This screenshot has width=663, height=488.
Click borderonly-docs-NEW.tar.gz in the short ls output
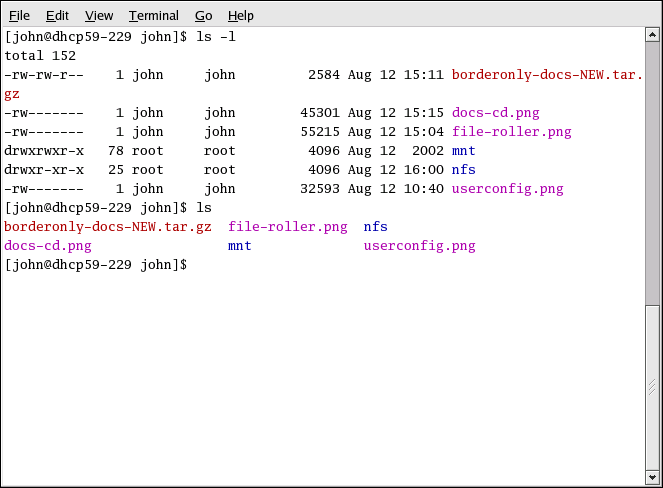[108, 227]
